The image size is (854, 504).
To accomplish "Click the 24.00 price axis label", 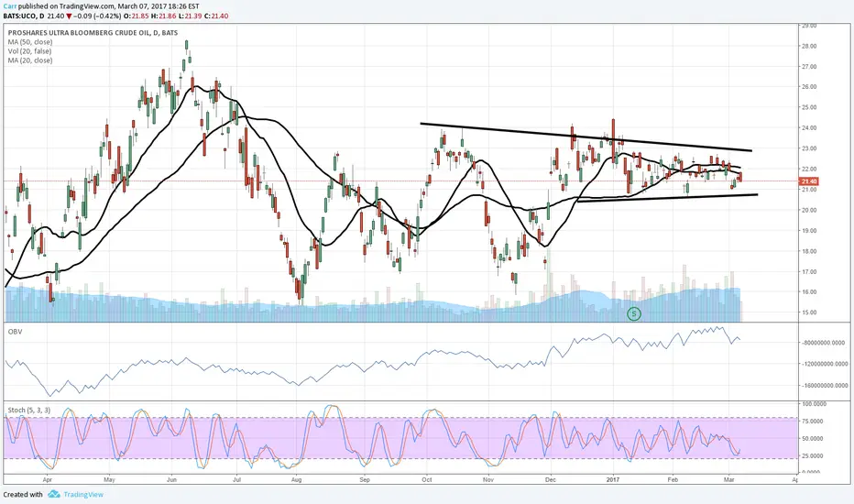I will tap(809, 128).
